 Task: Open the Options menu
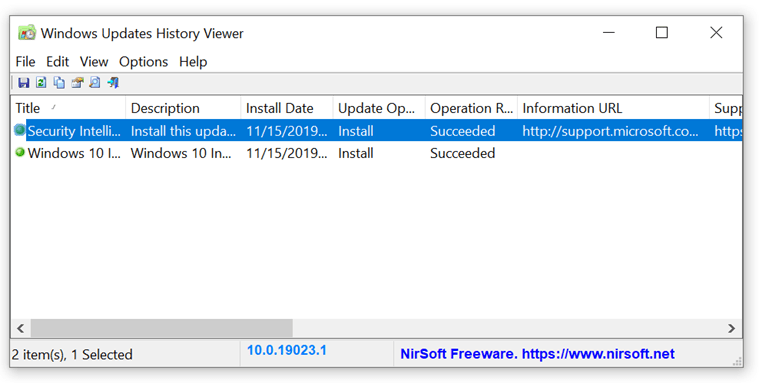144,61
